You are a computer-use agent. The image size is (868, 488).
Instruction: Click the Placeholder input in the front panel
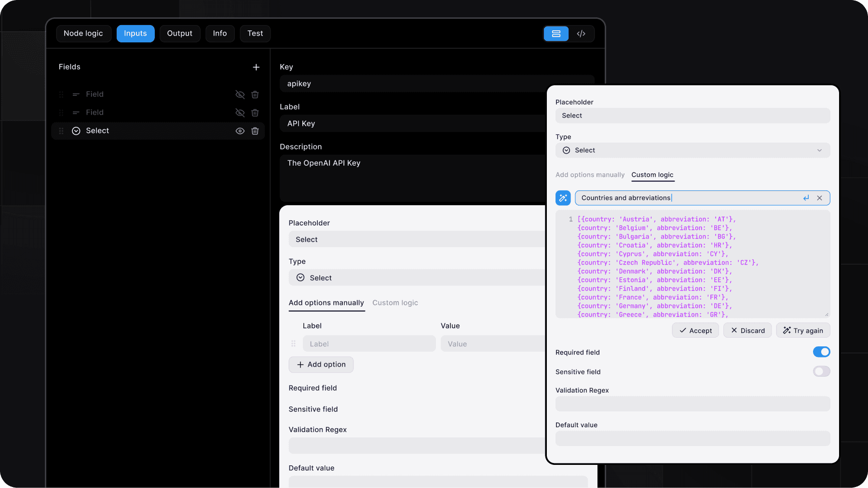click(x=692, y=116)
